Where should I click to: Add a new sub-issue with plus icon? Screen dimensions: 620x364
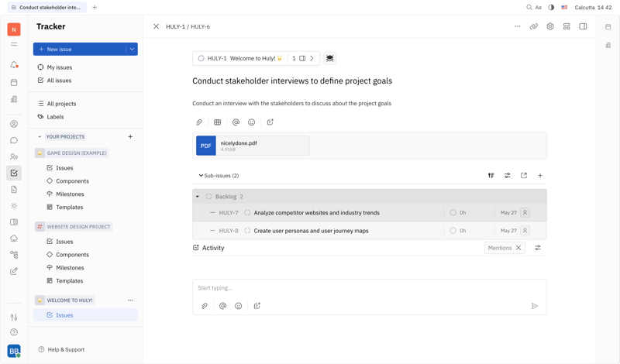(540, 176)
